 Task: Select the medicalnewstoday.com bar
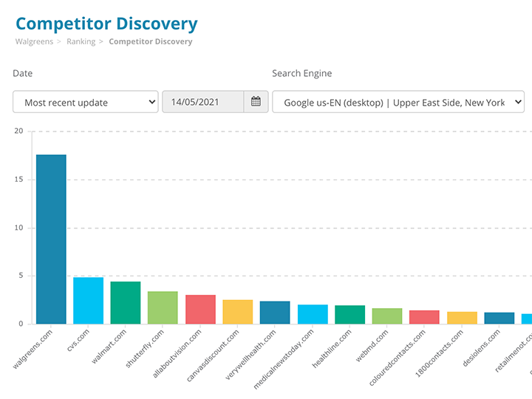(313, 314)
